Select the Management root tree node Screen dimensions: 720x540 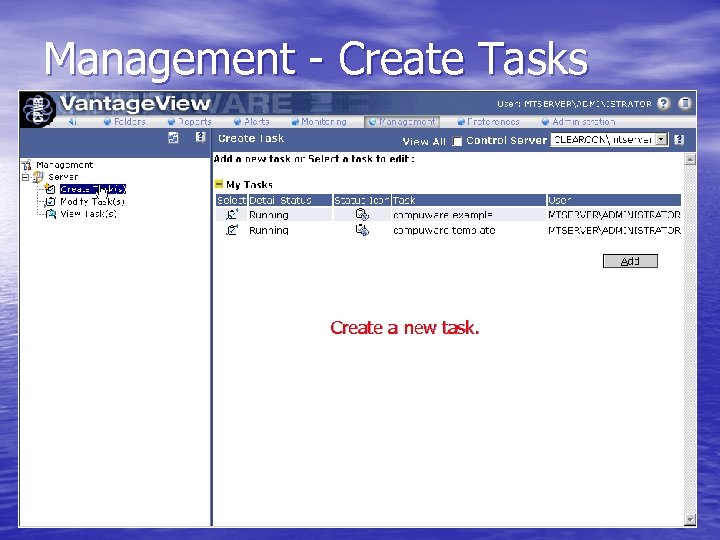[64, 165]
